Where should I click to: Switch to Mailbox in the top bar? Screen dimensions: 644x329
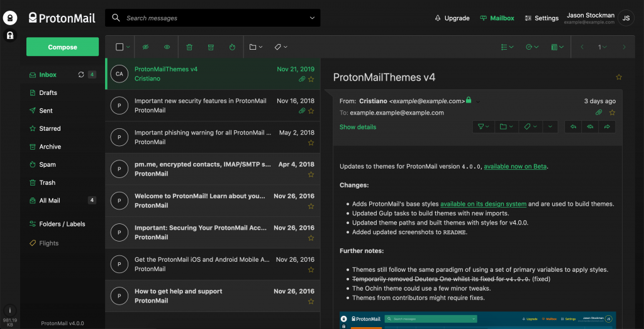click(497, 18)
